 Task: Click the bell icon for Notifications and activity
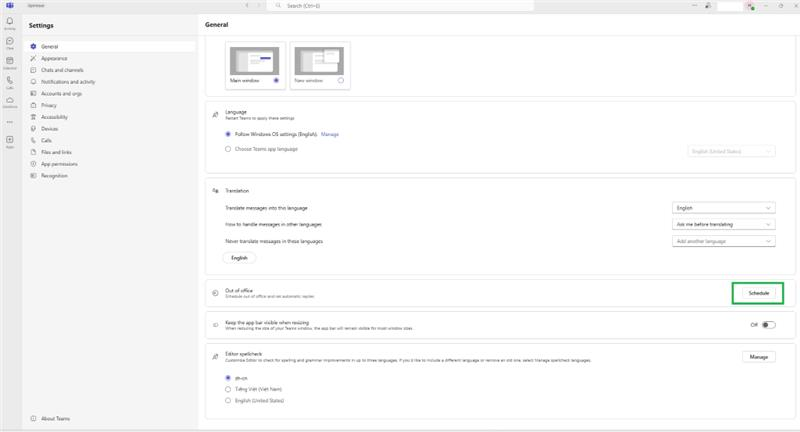click(x=33, y=82)
